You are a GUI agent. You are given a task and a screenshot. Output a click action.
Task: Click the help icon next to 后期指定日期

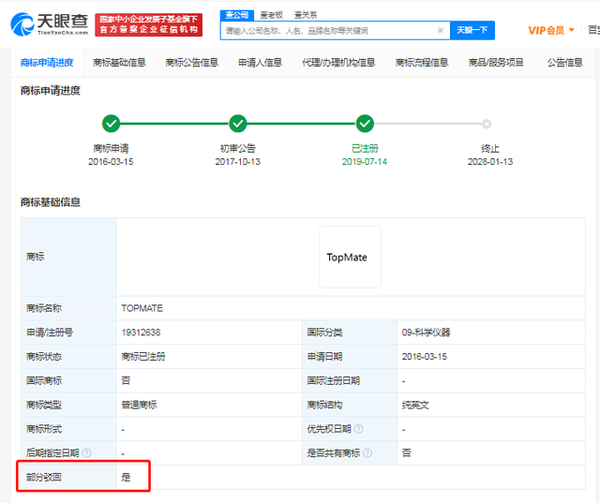tap(87, 453)
